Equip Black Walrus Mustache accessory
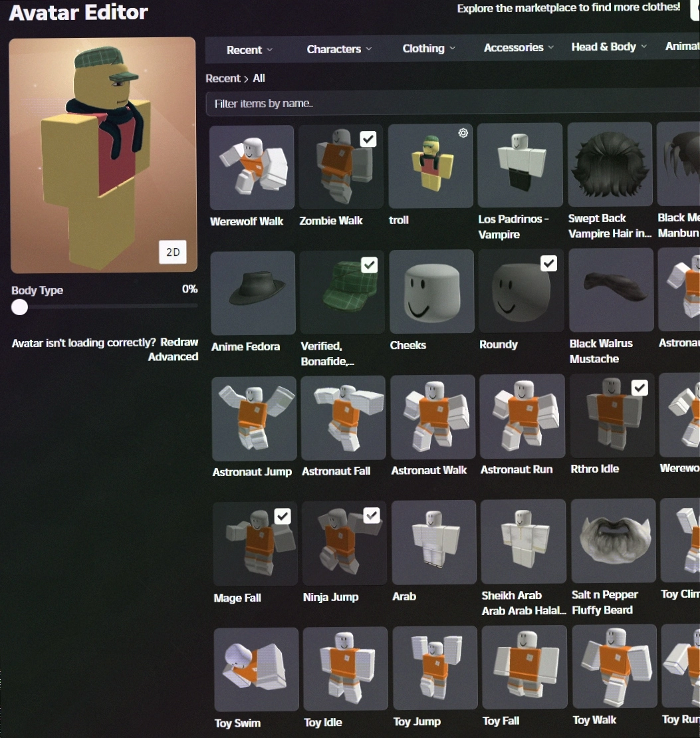Image resolution: width=700 pixels, height=738 pixels. pos(611,290)
